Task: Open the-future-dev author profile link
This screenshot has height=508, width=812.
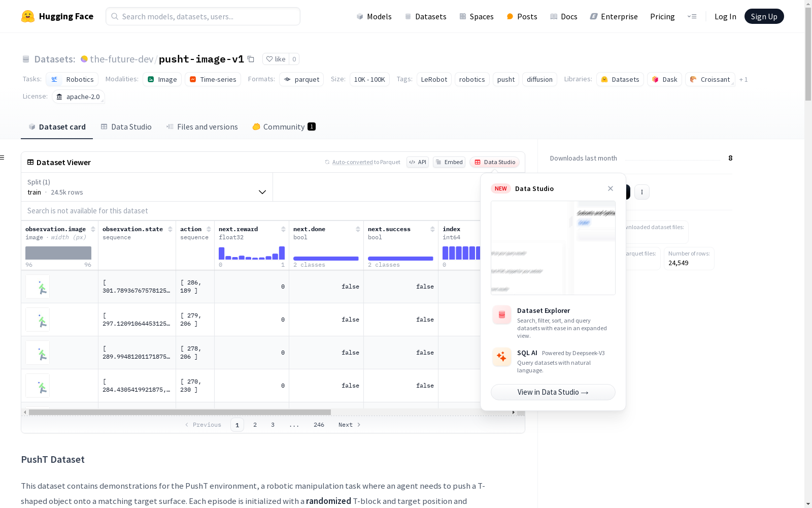Action: coord(121,59)
